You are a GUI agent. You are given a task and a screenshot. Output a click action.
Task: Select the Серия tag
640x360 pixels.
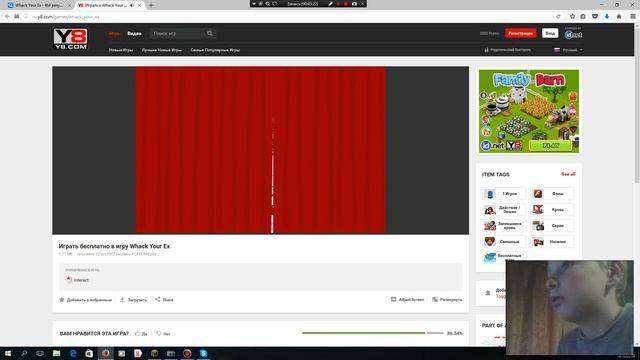(552, 225)
